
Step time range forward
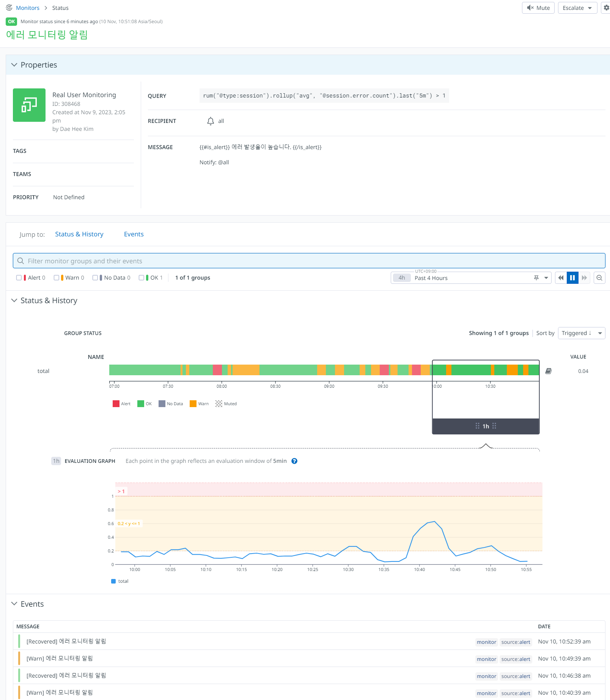pos(584,278)
